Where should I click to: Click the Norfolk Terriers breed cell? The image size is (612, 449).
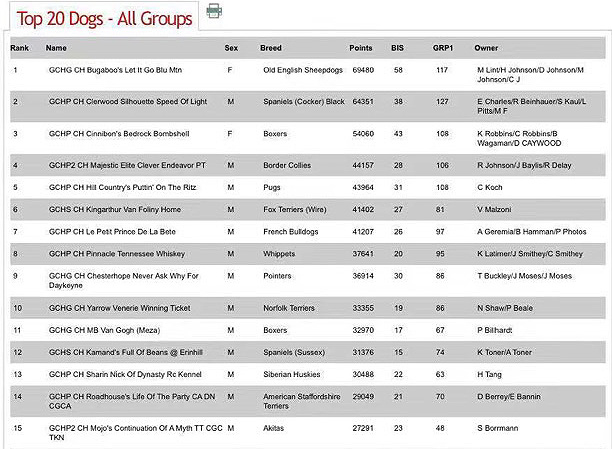tap(289, 308)
